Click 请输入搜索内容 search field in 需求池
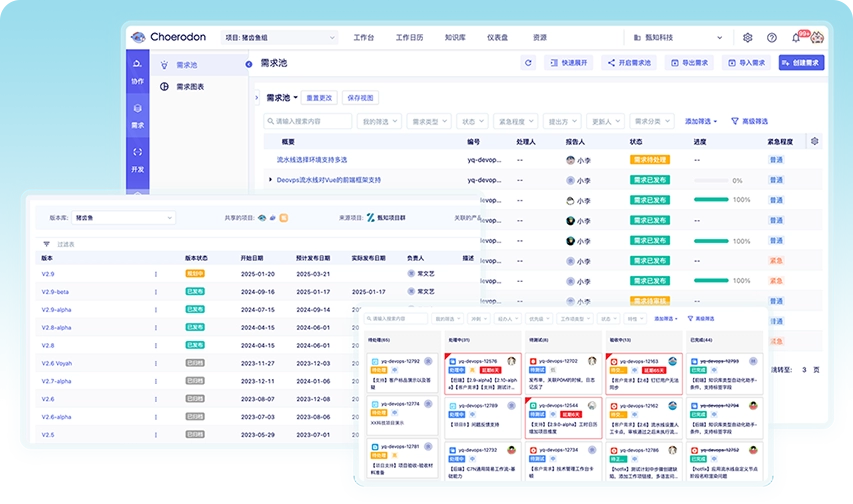 point(308,121)
